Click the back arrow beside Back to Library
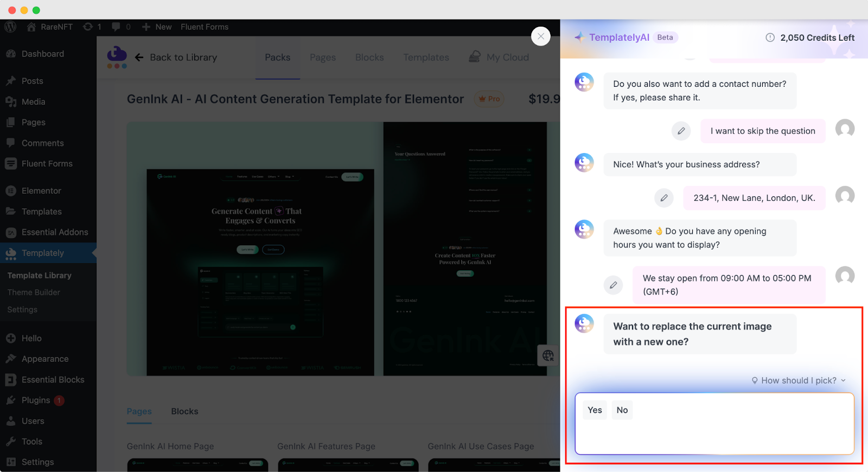This screenshot has height=472, width=868. click(x=139, y=58)
